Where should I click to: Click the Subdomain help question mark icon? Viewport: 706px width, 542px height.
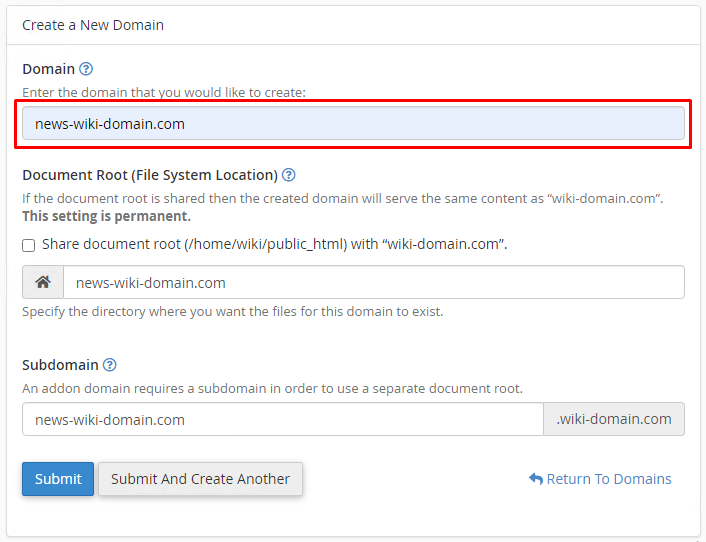110,365
